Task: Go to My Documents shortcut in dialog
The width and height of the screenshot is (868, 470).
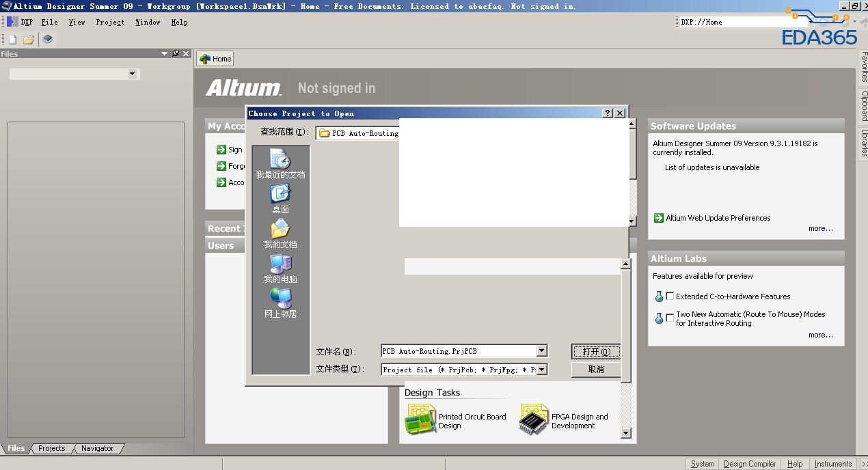Action: (280, 234)
